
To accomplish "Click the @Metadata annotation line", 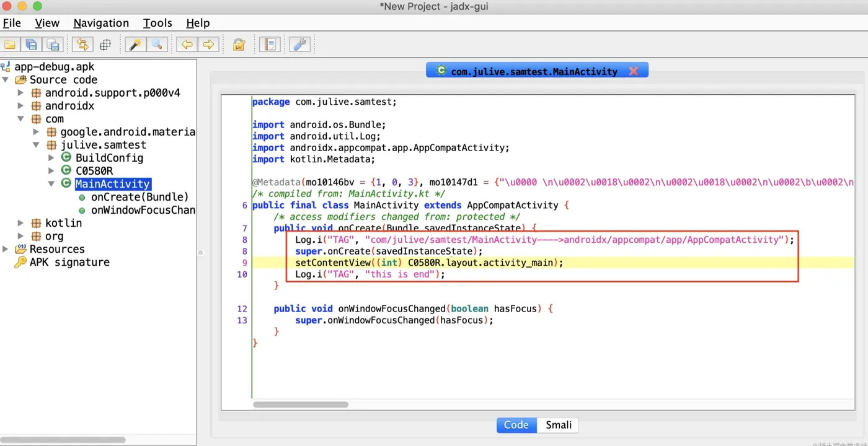I will [x=553, y=182].
